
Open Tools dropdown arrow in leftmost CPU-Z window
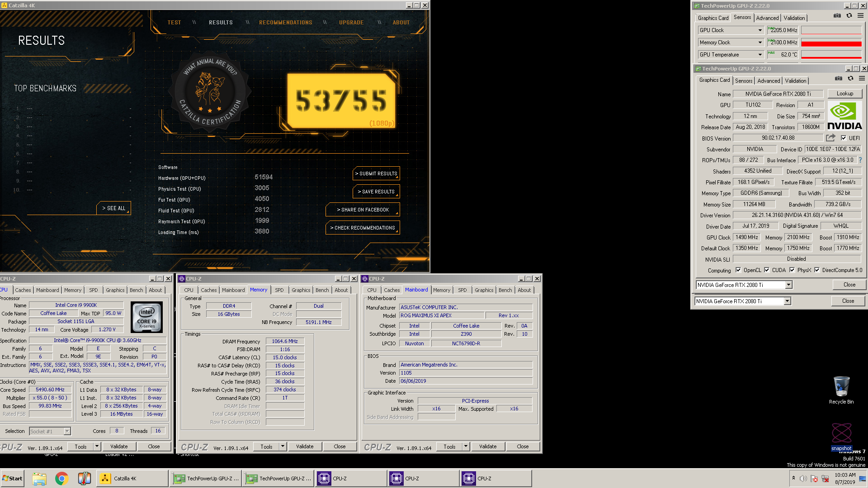coord(97,446)
